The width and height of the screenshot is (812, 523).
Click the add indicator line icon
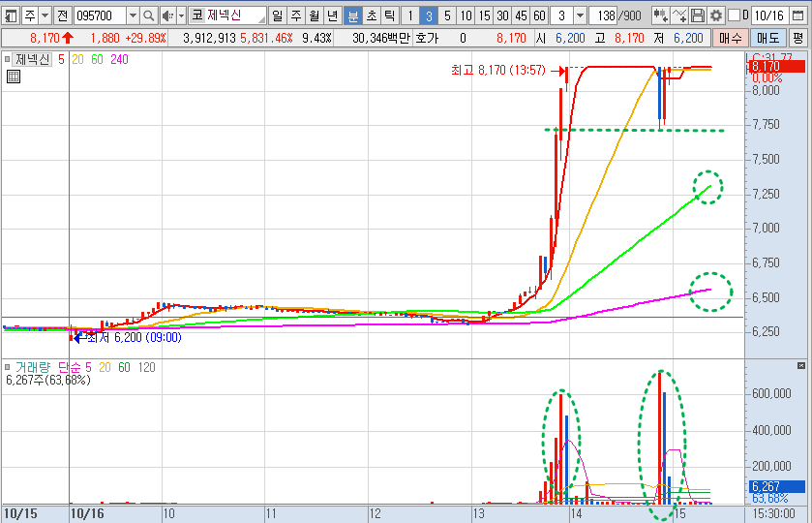click(678, 15)
